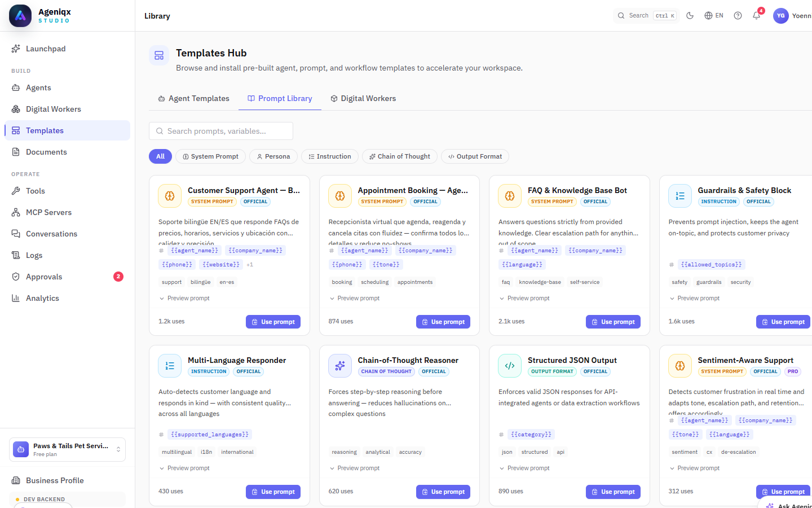Click the FAQ & Knowledge Base Bot icon
Viewport: 812px width, 508px height.
coord(510,196)
